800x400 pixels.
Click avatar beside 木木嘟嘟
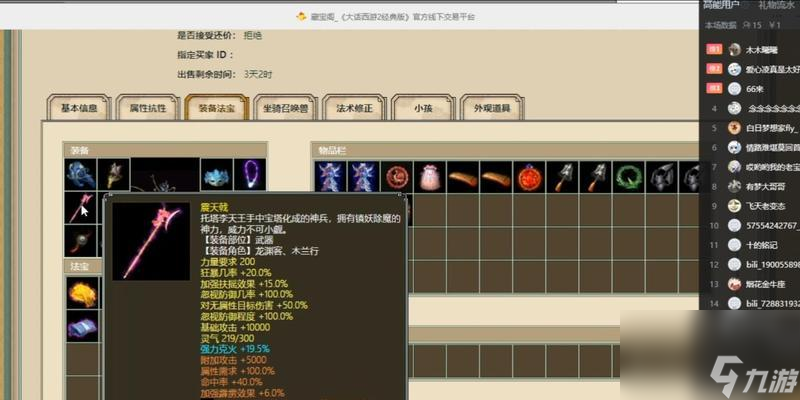pyautogui.click(x=734, y=49)
